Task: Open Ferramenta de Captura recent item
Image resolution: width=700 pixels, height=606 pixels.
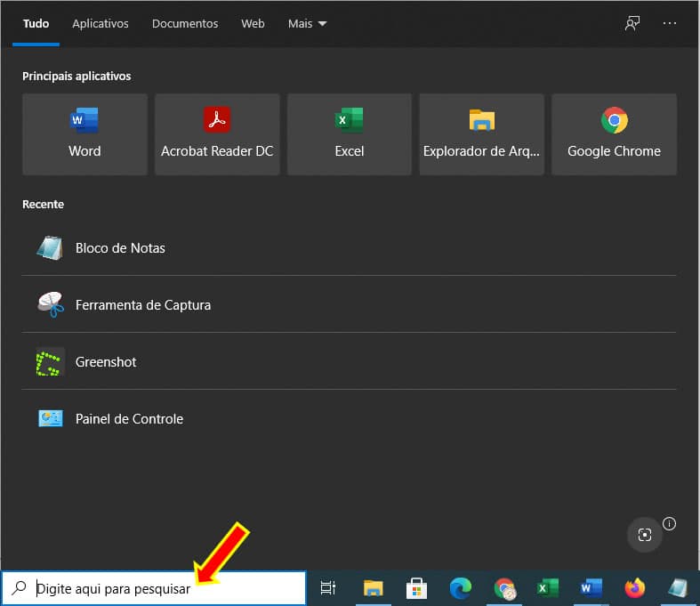Action: click(349, 304)
